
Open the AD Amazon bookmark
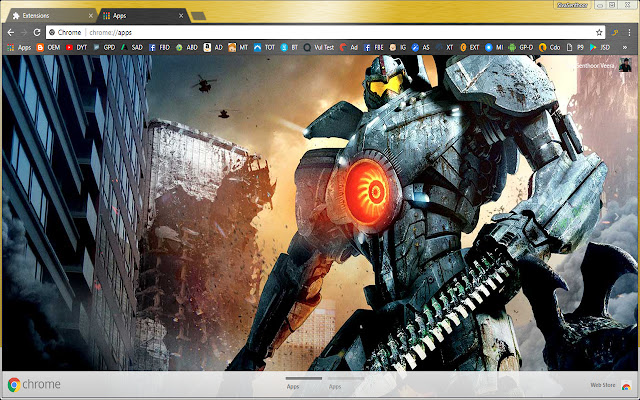pyautogui.click(x=213, y=47)
